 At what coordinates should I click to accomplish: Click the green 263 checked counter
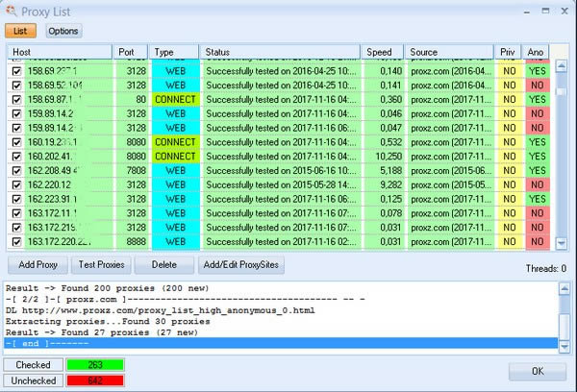pyautogui.click(x=94, y=365)
